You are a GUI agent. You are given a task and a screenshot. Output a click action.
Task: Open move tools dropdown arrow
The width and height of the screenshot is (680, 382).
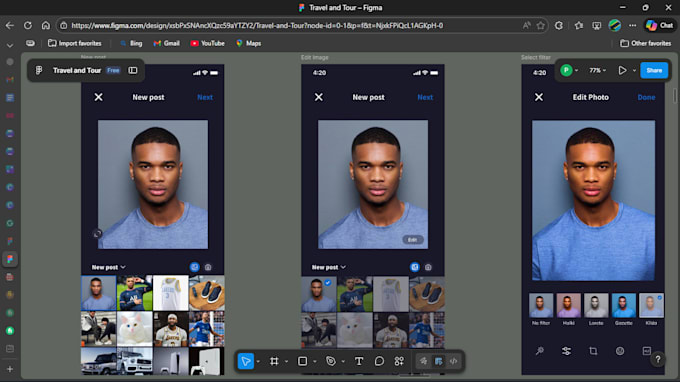pyautogui.click(x=258, y=361)
